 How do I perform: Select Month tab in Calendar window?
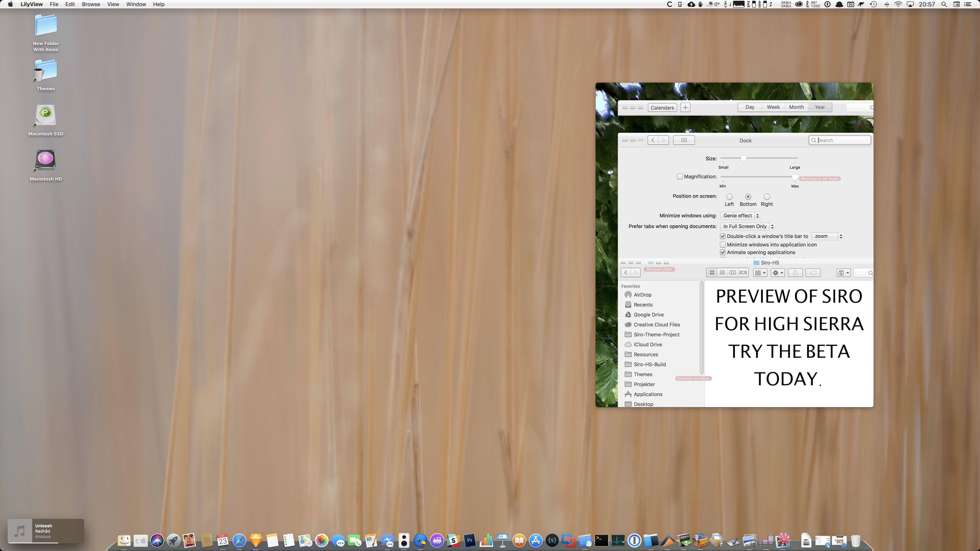pos(796,107)
